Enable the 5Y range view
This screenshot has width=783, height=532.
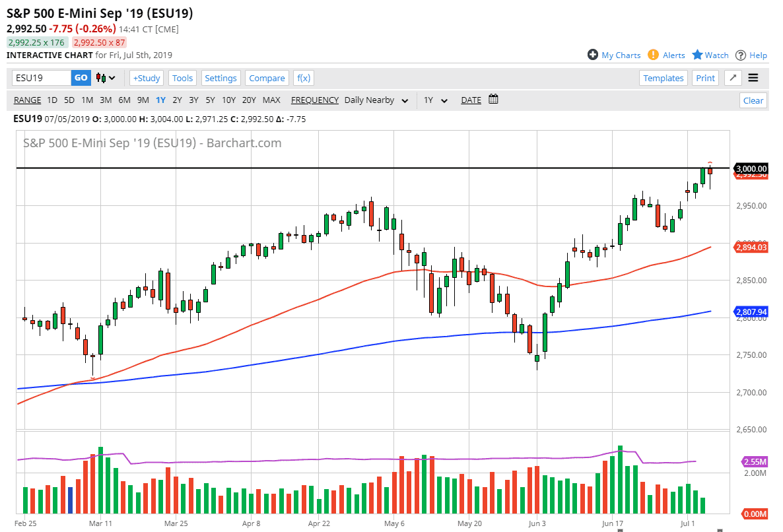tap(211, 100)
